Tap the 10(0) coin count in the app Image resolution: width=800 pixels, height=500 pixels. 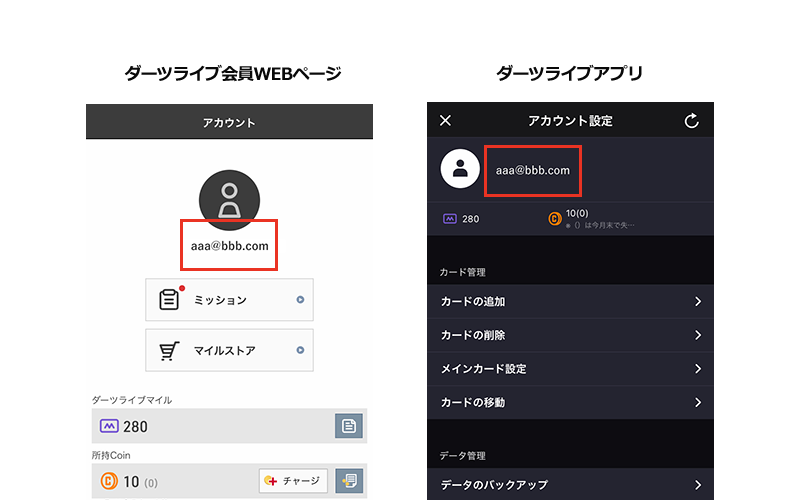click(x=577, y=213)
